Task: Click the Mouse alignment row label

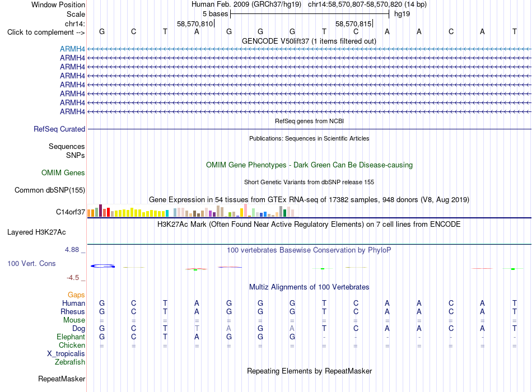Action: tap(74, 320)
